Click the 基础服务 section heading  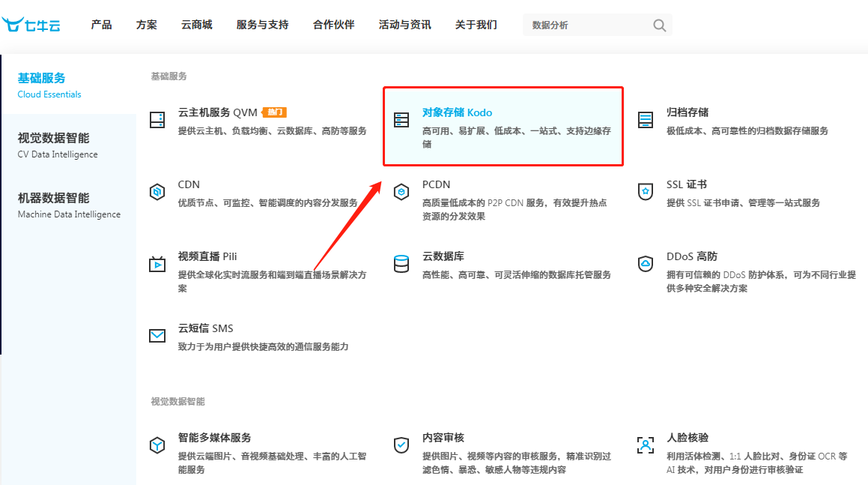coord(169,76)
